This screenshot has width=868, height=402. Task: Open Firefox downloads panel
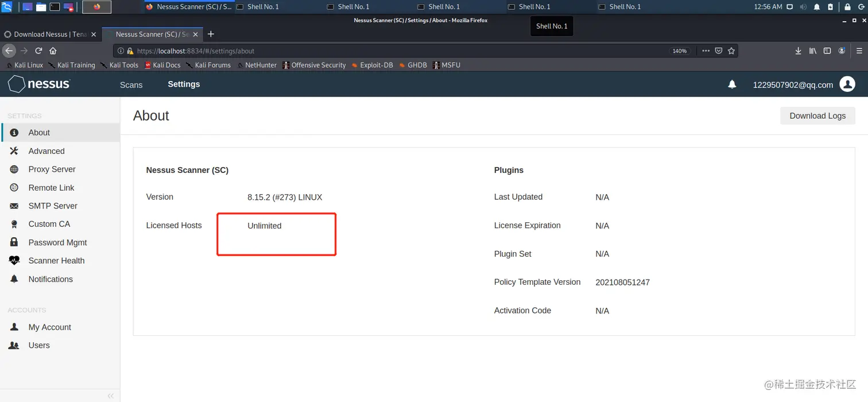coord(798,51)
